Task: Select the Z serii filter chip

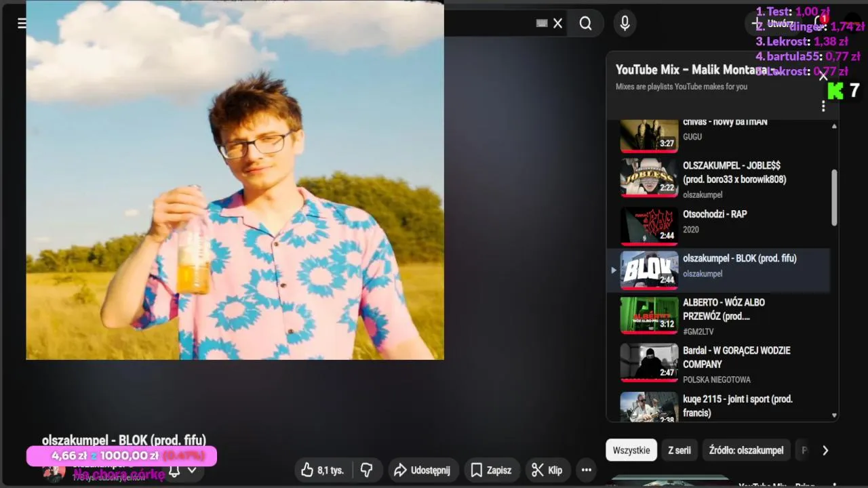Action: 679,450
